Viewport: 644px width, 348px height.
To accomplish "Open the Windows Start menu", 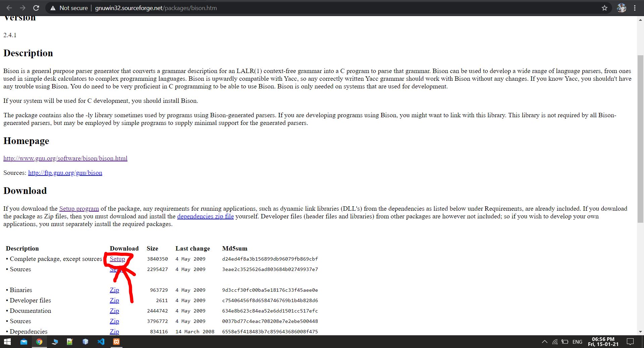I will coord(7,342).
